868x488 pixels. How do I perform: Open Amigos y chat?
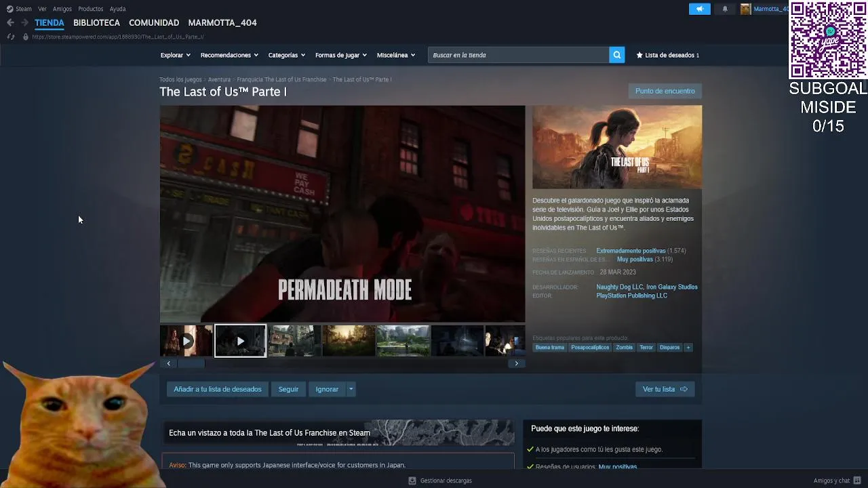(837, 481)
